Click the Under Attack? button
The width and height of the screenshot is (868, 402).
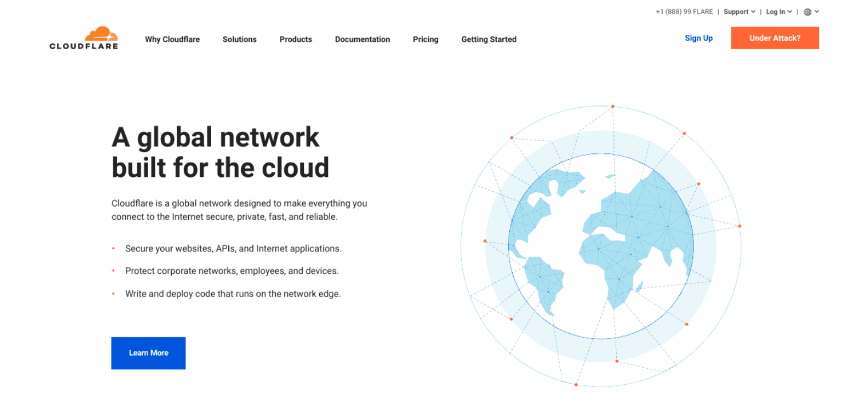775,38
